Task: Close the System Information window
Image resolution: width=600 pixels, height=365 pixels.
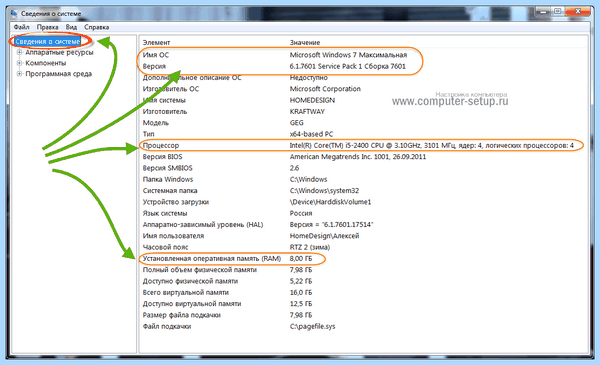Action: tap(577, 11)
